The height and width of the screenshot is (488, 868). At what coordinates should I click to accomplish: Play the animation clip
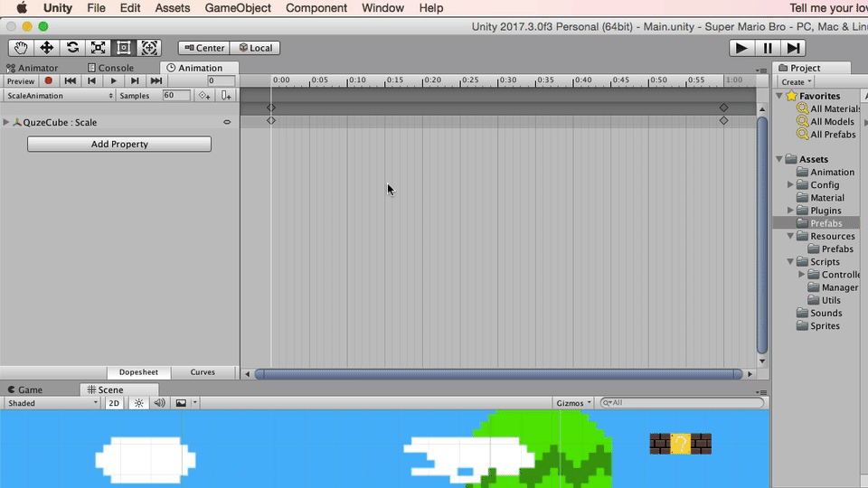click(113, 80)
